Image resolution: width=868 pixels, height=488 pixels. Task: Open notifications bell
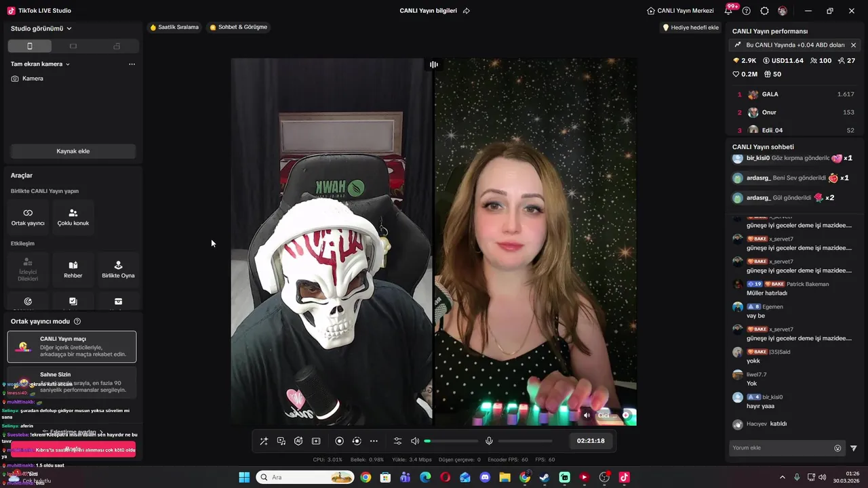point(730,10)
